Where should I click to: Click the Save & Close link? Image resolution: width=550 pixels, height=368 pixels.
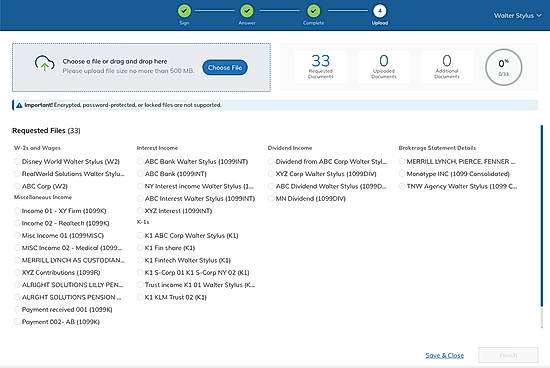444,355
